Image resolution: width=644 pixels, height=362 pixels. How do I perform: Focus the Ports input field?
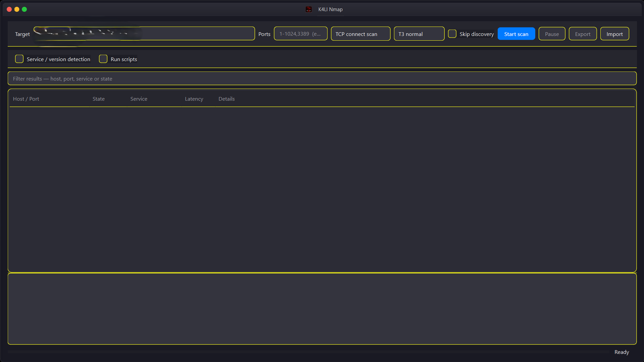pyautogui.click(x=301, y=34)
